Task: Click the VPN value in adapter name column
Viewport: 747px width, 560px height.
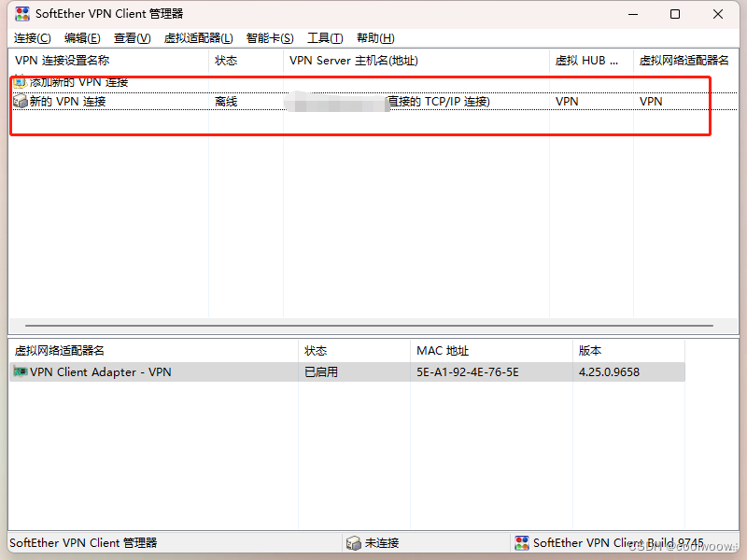Action: point(651,102)
